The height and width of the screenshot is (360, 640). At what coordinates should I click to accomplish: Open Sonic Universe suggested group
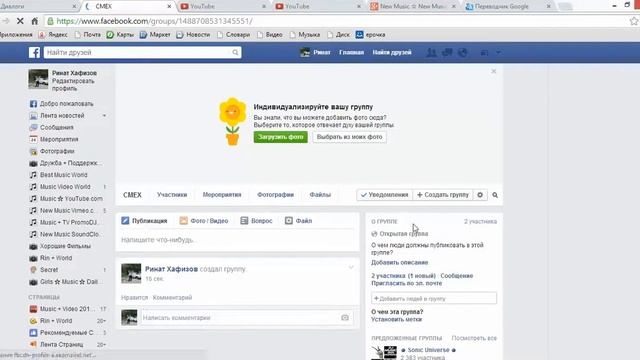coord(428,350)
